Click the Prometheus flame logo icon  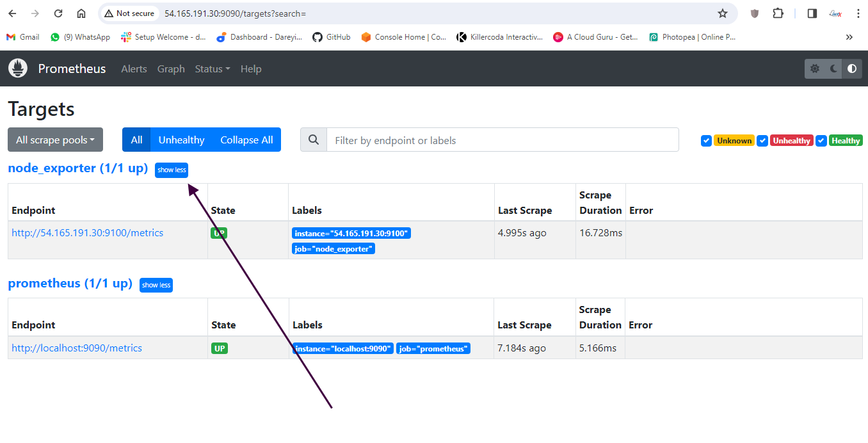point(18,68)
